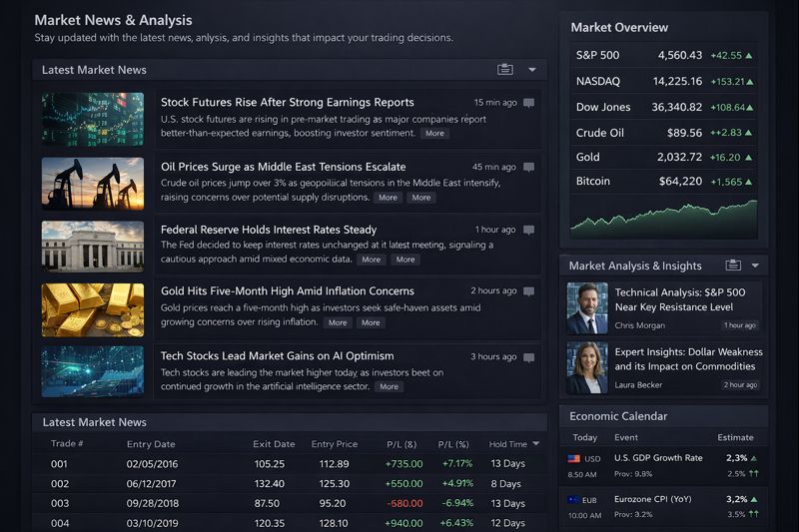The image size is (799, 532).
Task: Click the green up arrow in the Dow Jones row
Action: pyautogui.click(x=750, y=108)
